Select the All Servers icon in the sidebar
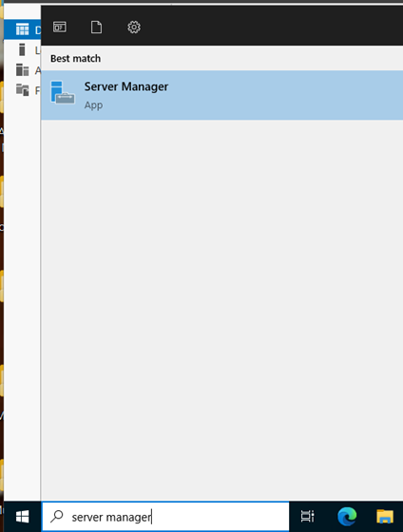The width and height of the screenshot is (403, 532). point(23,70)
